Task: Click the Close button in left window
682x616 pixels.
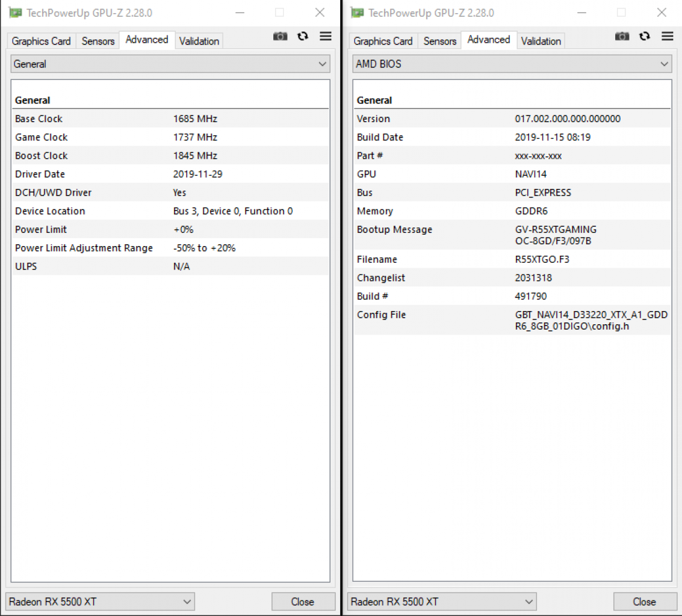Action: point(303,602)
